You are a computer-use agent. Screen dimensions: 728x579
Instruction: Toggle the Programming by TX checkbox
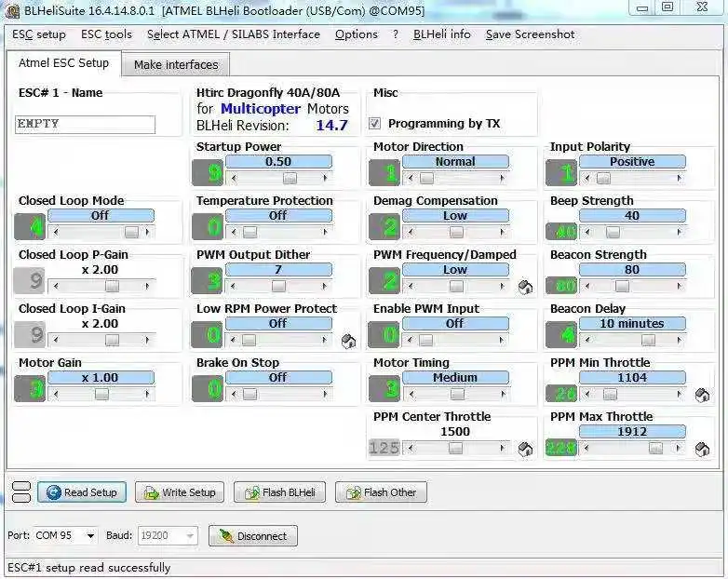pyautogui.click(x=374, y=123)
